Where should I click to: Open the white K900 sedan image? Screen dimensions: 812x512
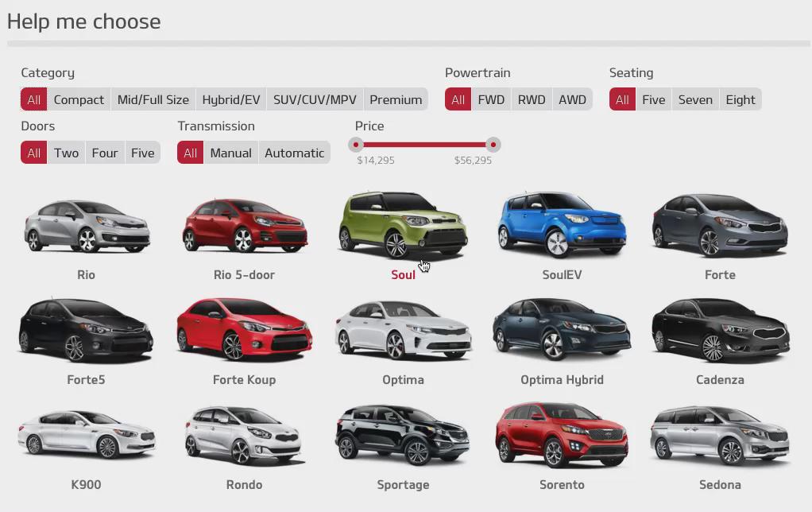[86, 434]
